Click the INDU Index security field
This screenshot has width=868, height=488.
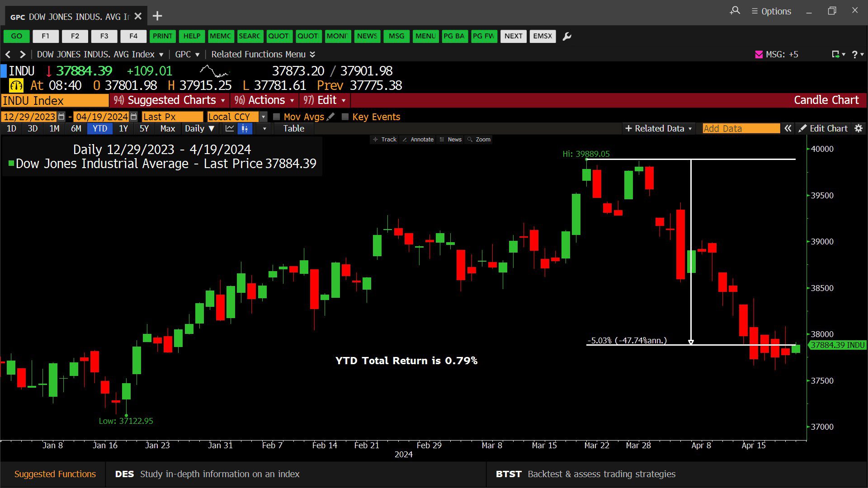coord(55,100)
